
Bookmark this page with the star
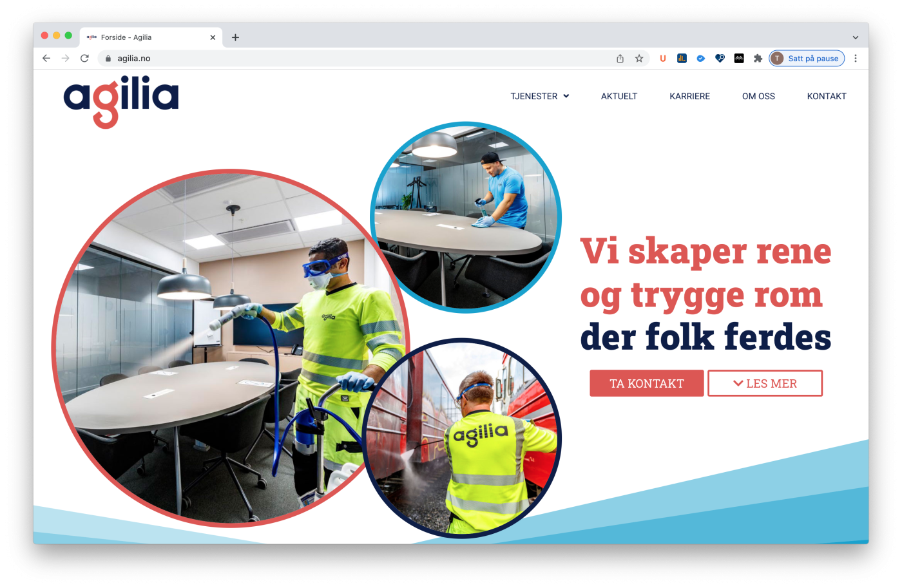point(639,58)
